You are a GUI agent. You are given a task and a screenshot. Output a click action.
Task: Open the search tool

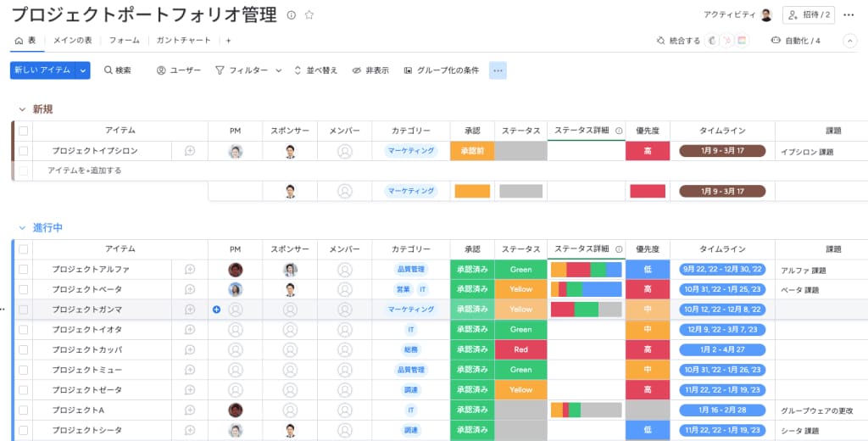tap(117, 70)
